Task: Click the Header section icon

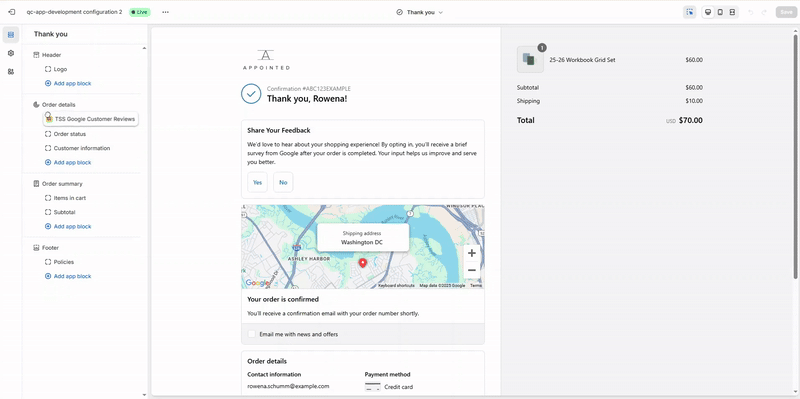Action: pos(36,55)
